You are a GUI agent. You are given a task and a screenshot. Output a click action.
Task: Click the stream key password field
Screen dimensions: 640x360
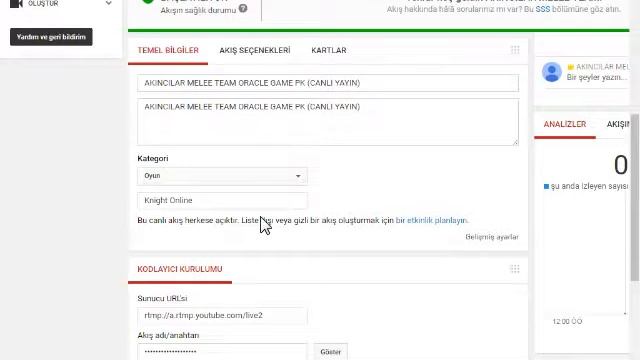(222, 352)
